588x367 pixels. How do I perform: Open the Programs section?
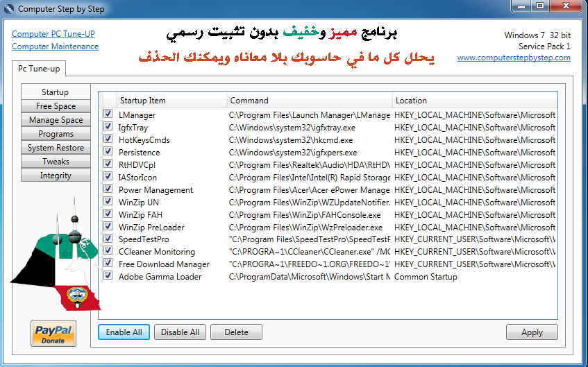[x=56, y=134]
